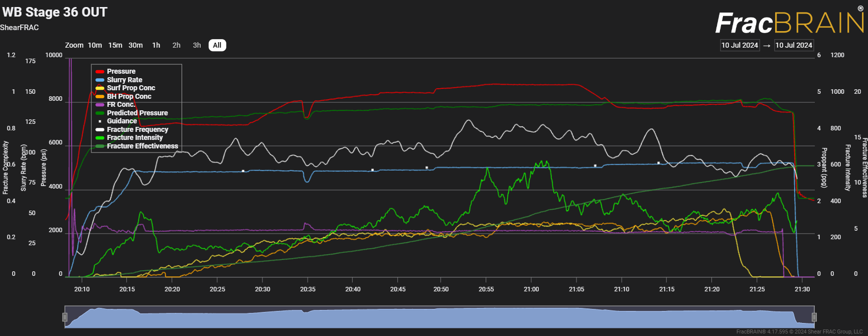This screenshot has height=336, width=868.
Task: Click the end date input field
Action: [x=794, y=45]
